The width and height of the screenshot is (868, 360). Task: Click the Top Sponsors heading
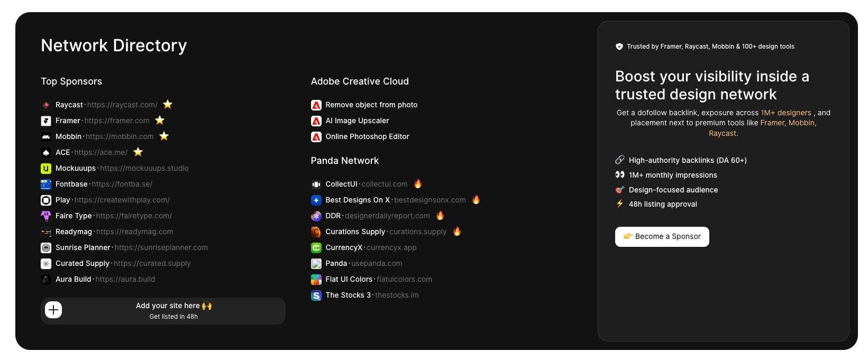71,81
